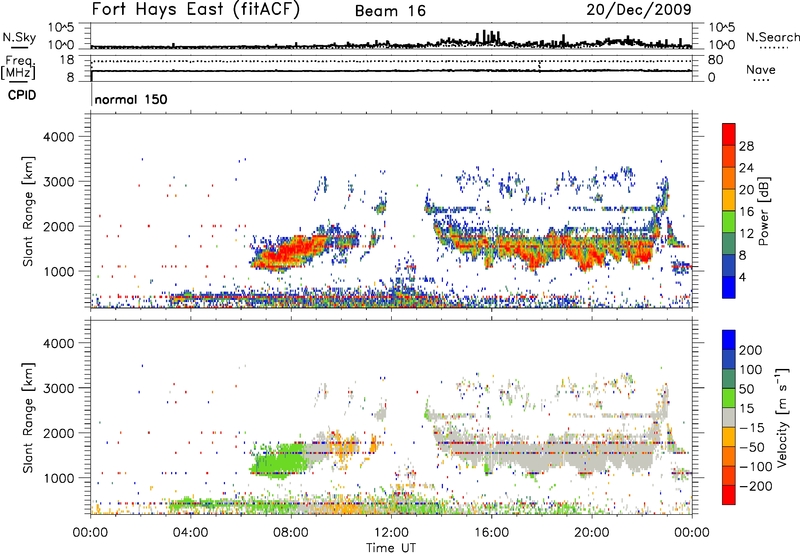Screen dimensions: 800x554
Task: Click the "Time UT" axis title
Action: 391,548
